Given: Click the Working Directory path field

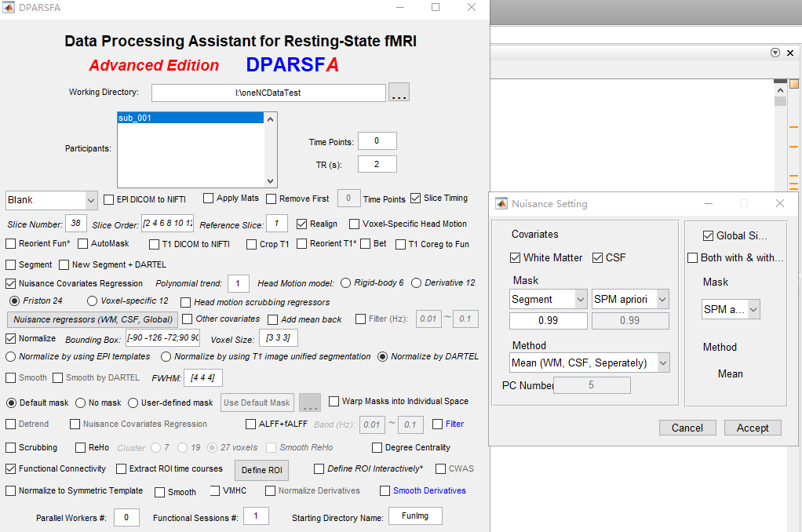Looking at the screenshot, I should (268, 93).
